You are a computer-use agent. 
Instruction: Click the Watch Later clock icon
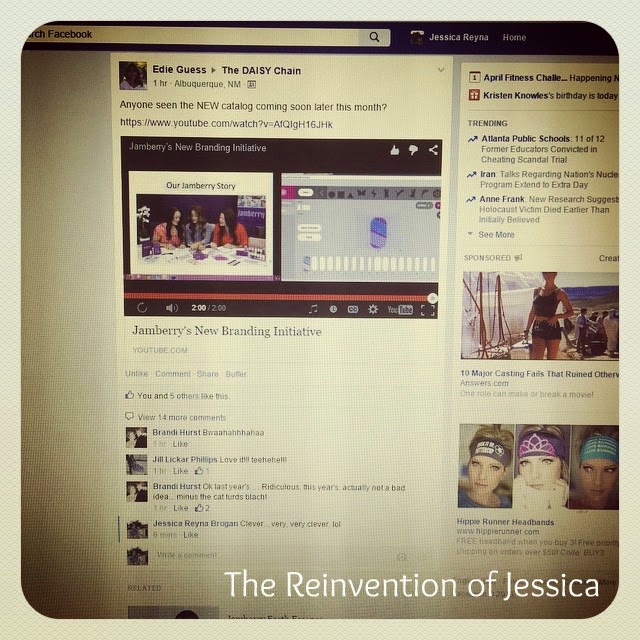pos(333,309)
